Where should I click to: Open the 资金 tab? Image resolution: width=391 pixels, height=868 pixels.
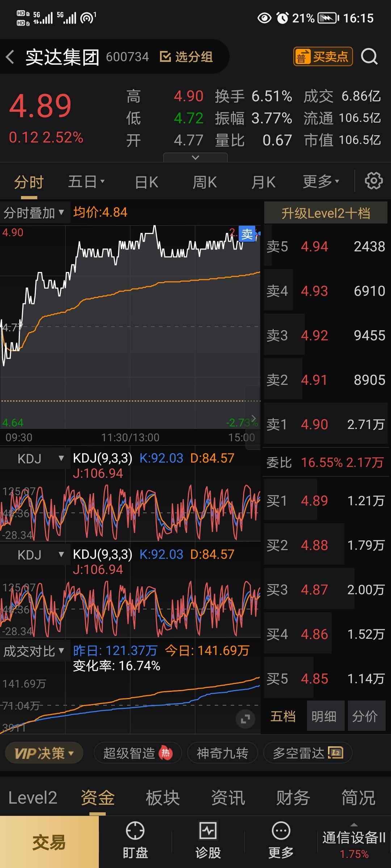coord(98,798)
